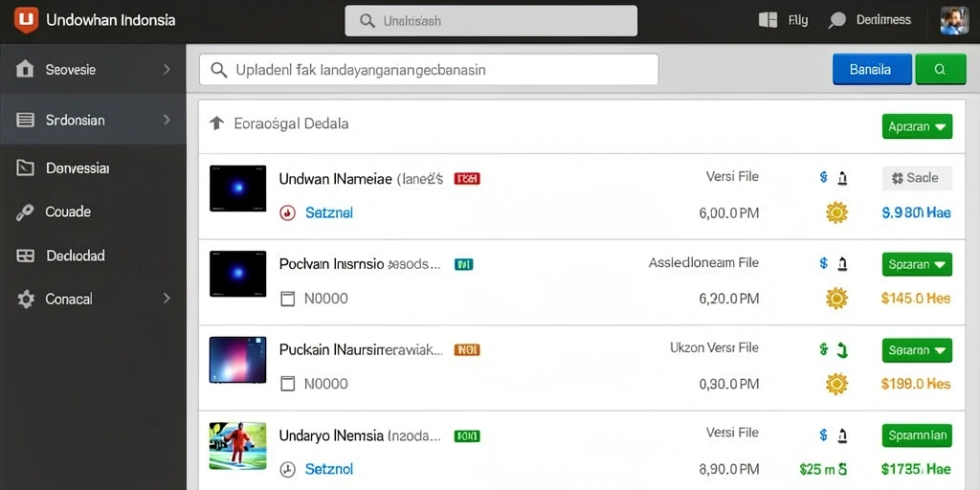Click the box icon in Poclvain Insrnsio row

(287, 299)
